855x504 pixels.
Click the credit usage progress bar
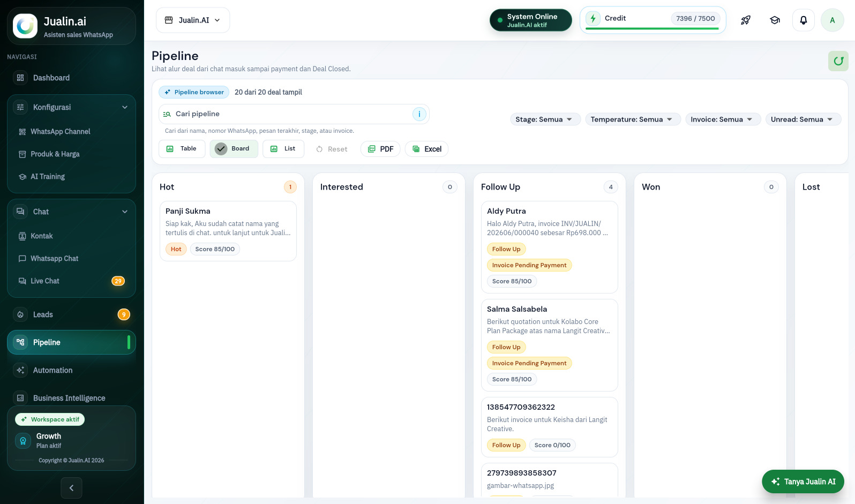pyautogui.click(x=652, y=28)
